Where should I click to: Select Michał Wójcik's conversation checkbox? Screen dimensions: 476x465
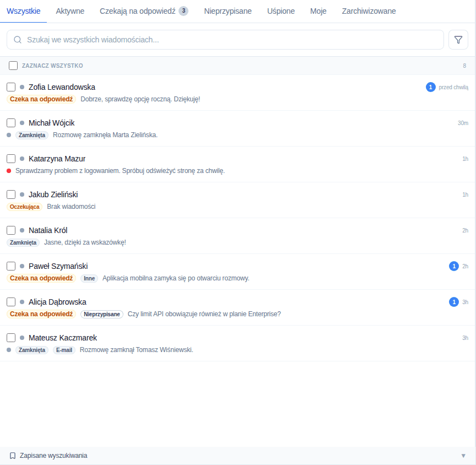tap(11, 123)
